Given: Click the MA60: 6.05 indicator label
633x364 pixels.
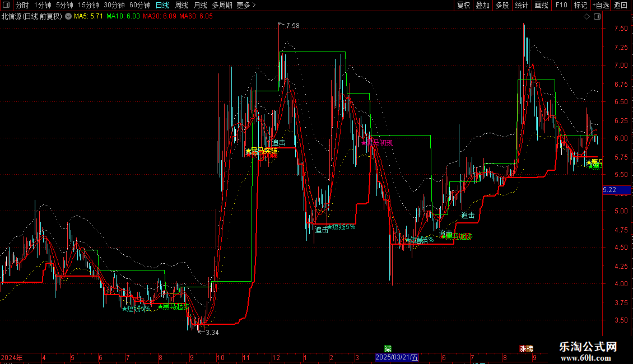Looking at the screenshot, I should (x=196, y=16).
